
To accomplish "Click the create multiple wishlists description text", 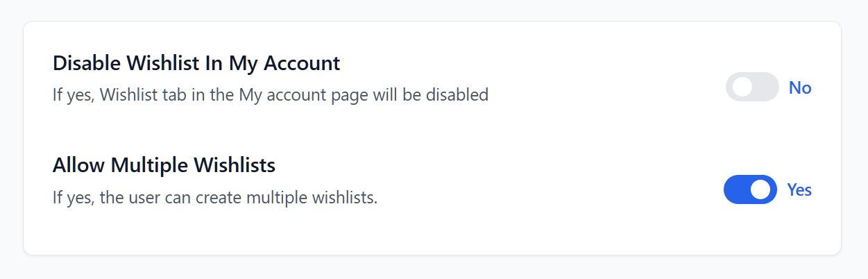I will coord(215,198).
